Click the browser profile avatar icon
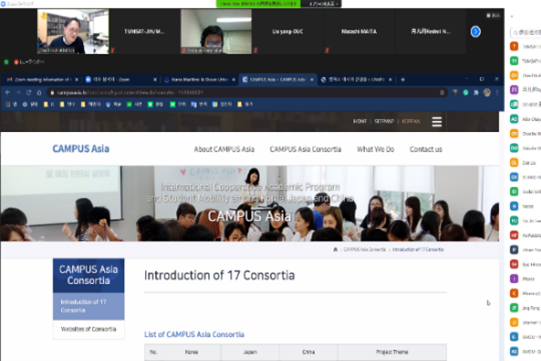The height and width of the screenshot is (361, 541). point(487,92)
